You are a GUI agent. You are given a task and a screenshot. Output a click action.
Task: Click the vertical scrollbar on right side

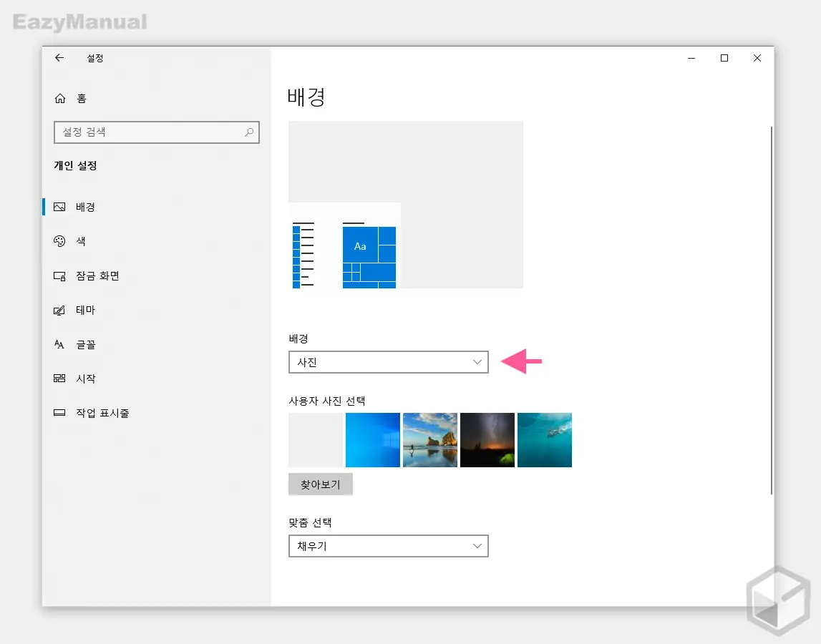click(x=771, y=309)
